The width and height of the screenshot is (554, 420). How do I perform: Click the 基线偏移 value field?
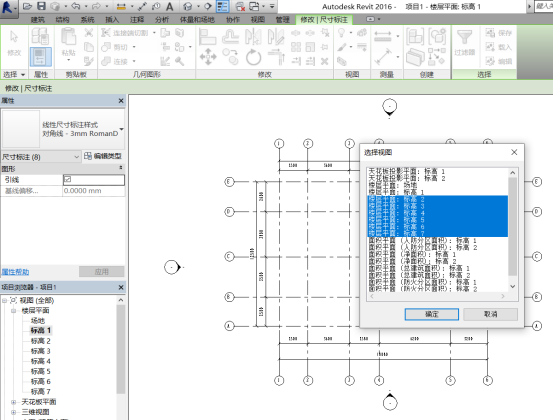point(94,191)
